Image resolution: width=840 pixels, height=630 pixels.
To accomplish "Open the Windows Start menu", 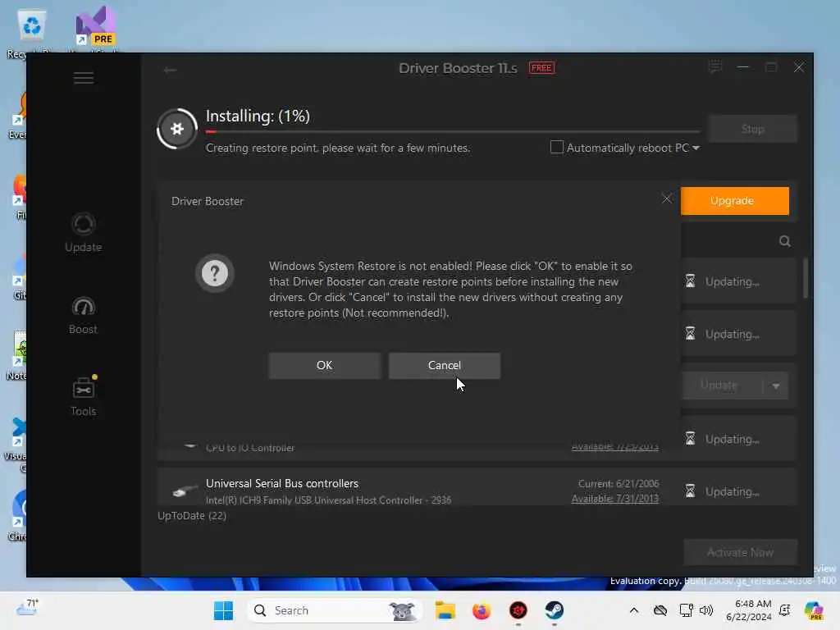I will coord(223,610).
